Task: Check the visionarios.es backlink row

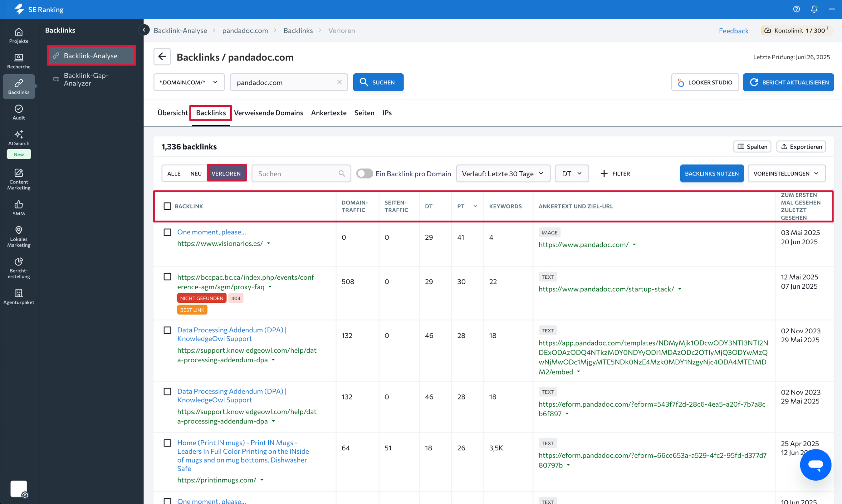Action: (x=167, y=232)
